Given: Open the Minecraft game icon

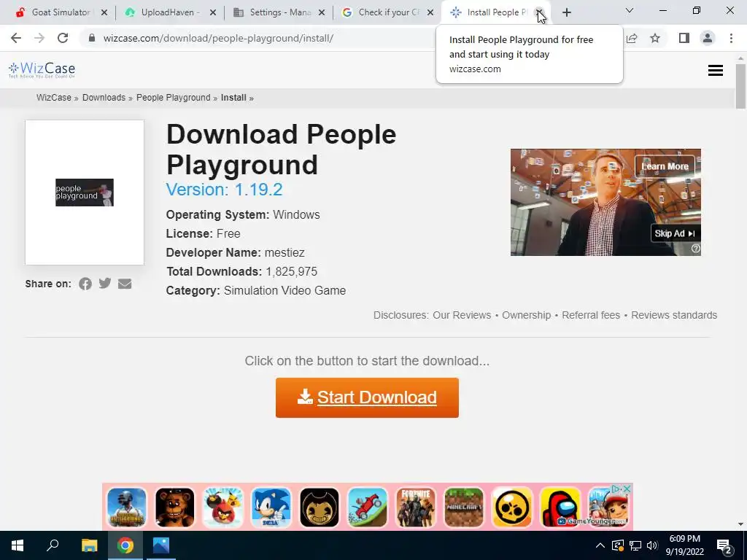Looking at the screenshot, I should click(x=463, y=507).
